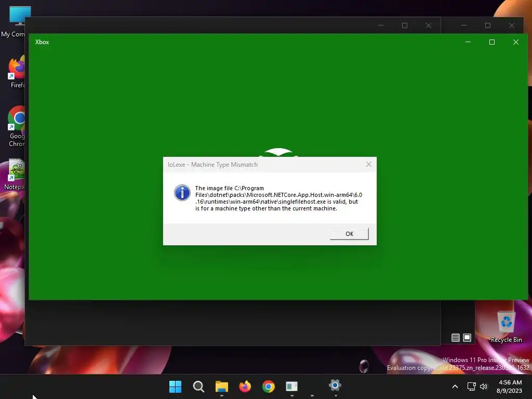The width and height of the screenshot is (532, 399).
Task: Minimize the dark background window behind Xbox
Action: click(x=381, y=25)
